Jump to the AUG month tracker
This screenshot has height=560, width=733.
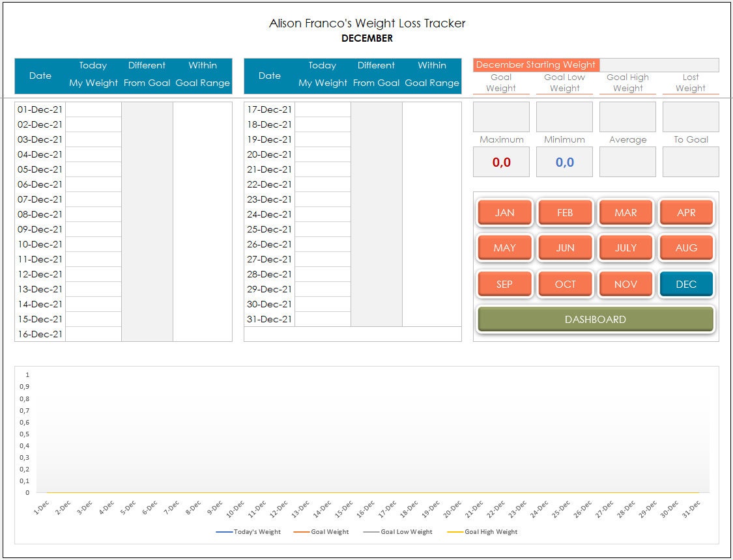(686, 247)
